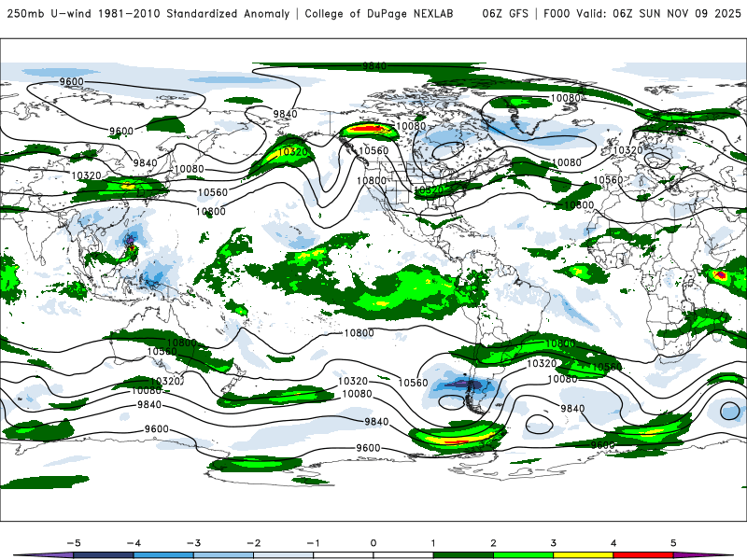This screenshot has height=560, width=747.
Task: Click the 'F000 Valid: 06Z SUN NOV 09 2025' text
Action: point(641,13)
